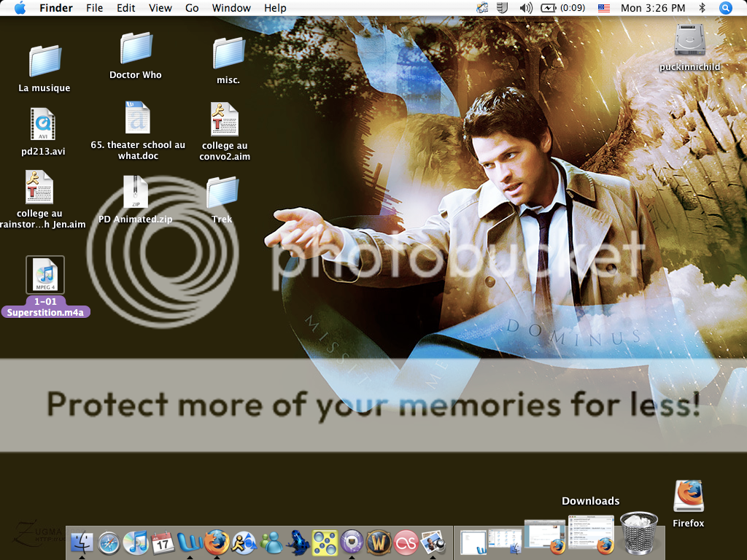This screenshot has width=747, height=560.
Task: Open the US flag input menu
Action: pos(603,8)
